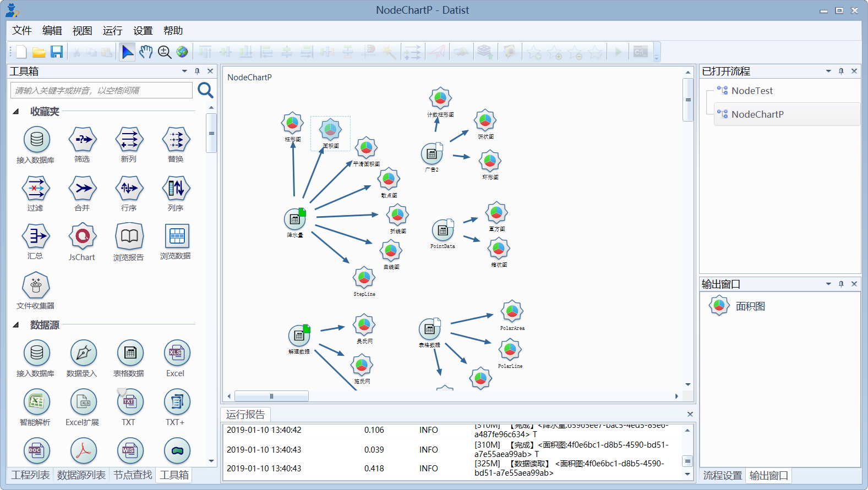Select the zoom magnifier tool
Image resolution: width=868 pixels, height=490 pixels.
pyautogui.click(x=164, y=52)
